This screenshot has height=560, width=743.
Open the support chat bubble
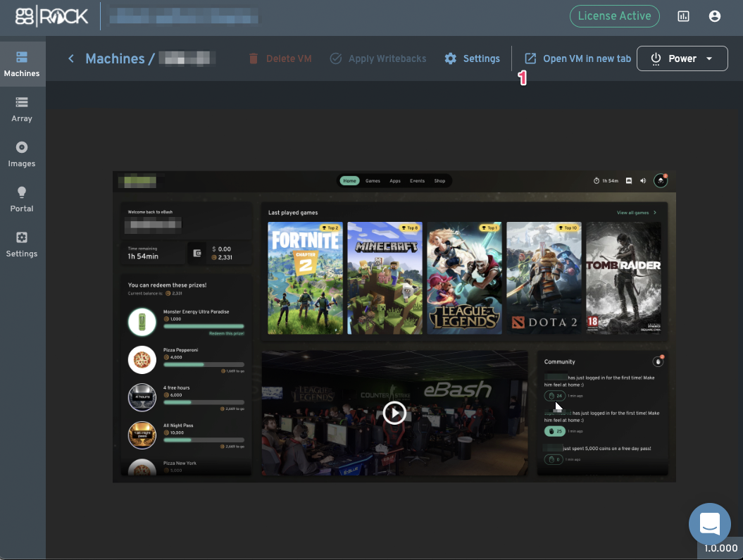(710, 523)
